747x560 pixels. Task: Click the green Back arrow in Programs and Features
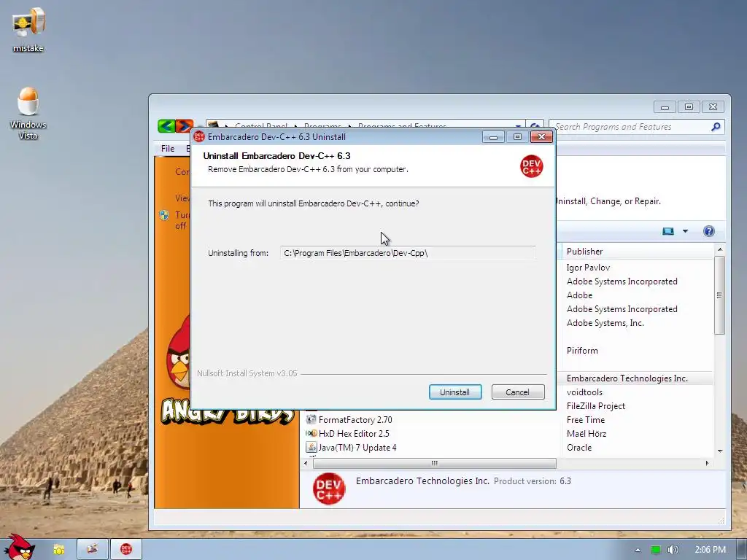click(x=166, y=125)
